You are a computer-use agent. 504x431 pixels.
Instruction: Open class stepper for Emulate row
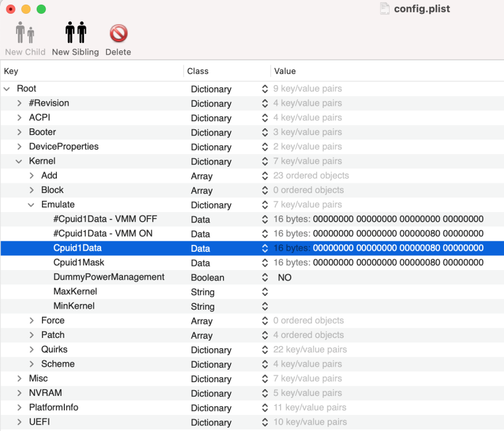pyautogui.click(x=265, y=205)
